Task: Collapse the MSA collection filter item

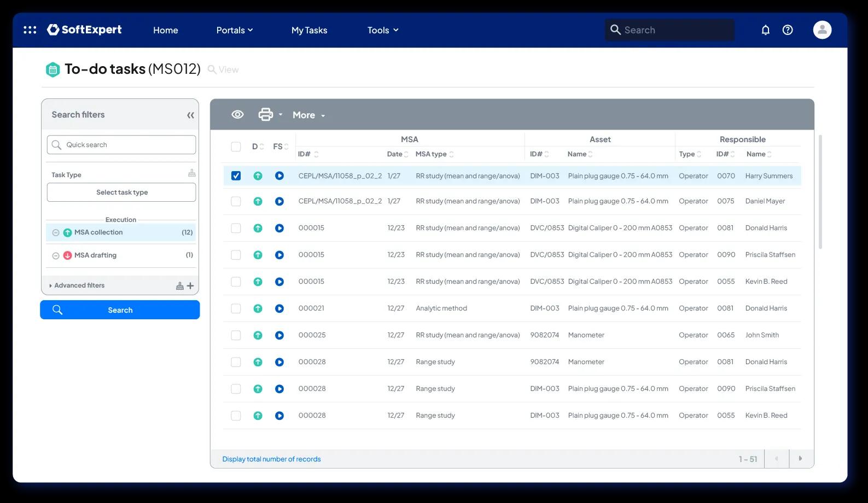Action: coord(56,233)
